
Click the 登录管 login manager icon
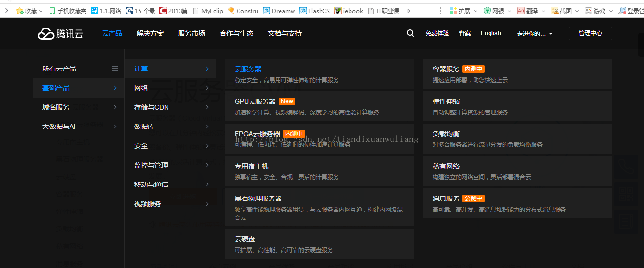pos(622,11)
